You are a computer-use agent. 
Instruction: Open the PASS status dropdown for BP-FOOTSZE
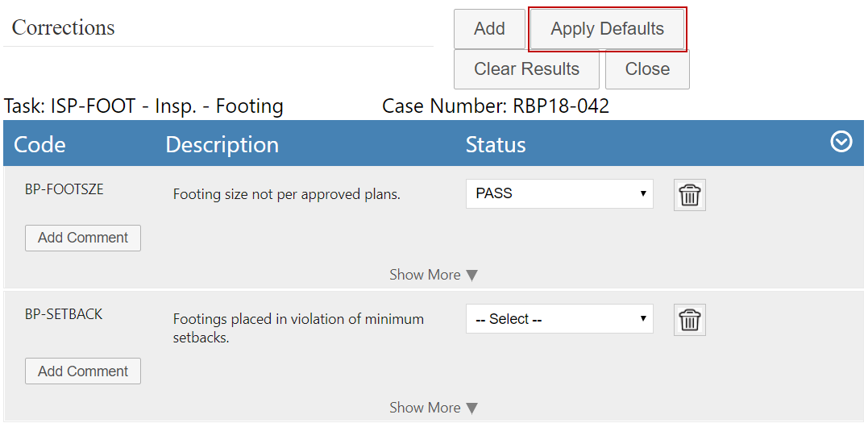[559, 193]
